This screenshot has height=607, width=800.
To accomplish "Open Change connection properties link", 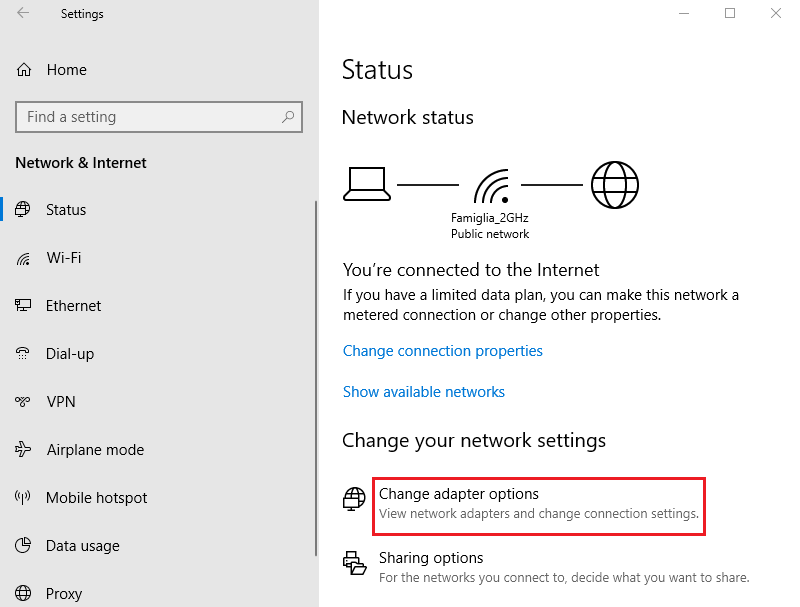I will pyautogui.click(x=442, y=351).
